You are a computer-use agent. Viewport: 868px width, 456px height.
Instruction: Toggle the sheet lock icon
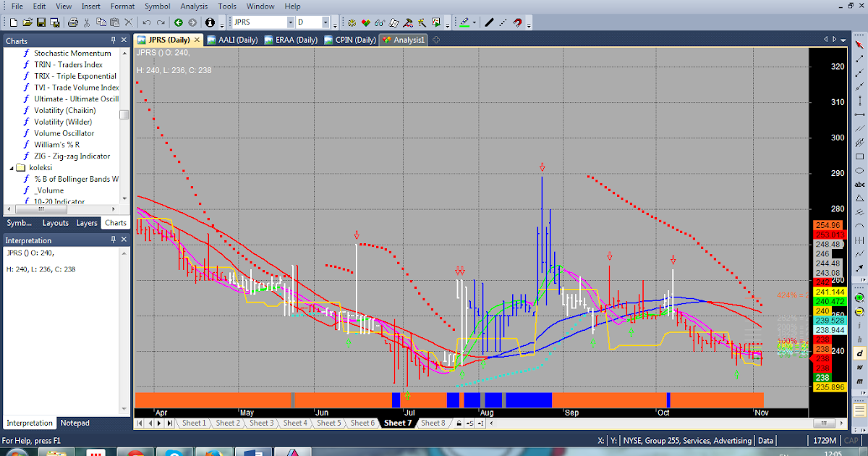[x=459, y=423]
